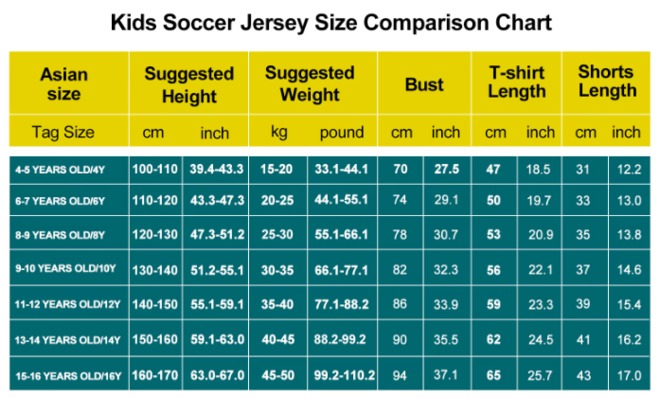
Task: Click the '6-7 YEARS OLD/6Y' row label
Action: click(x=60, y=201)
